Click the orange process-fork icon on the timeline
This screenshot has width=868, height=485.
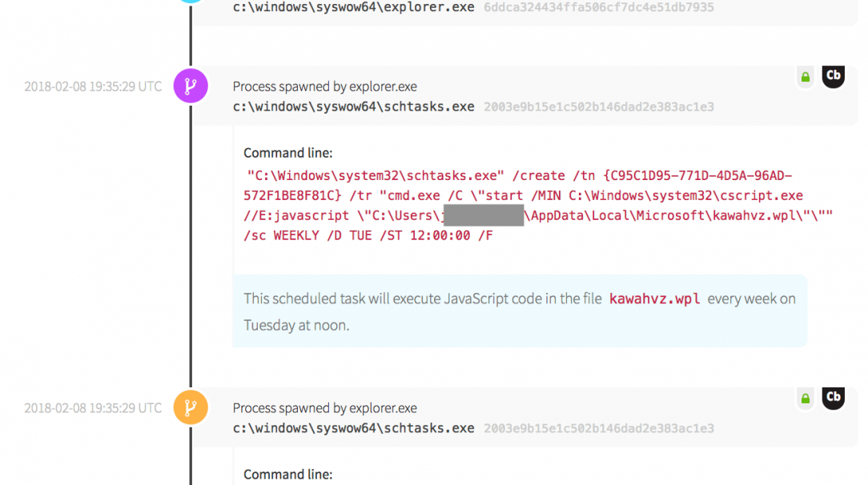[191, 407]
